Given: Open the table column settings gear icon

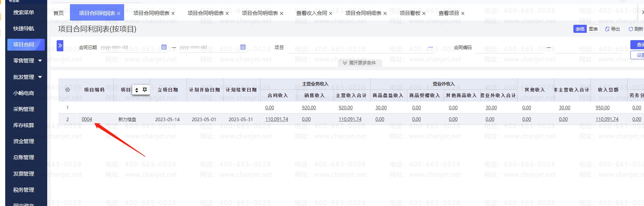Looking at the screenshot, I should (x=67, y=90).
